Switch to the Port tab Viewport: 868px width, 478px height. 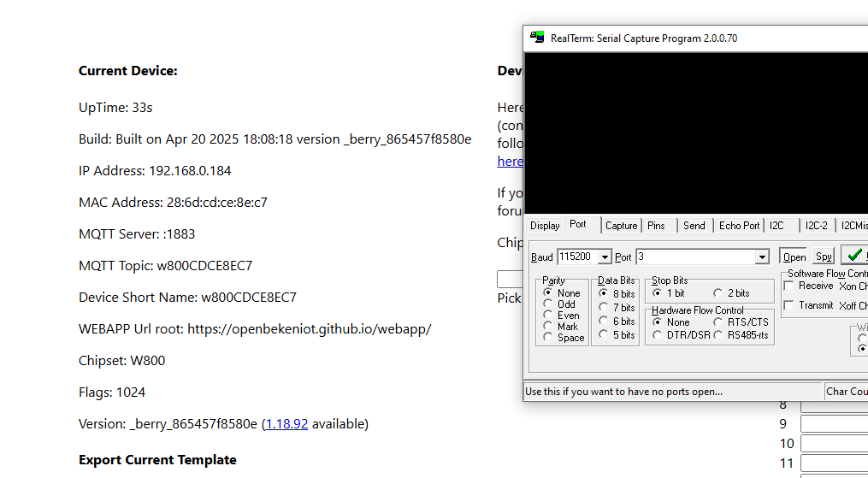(577, 224)
